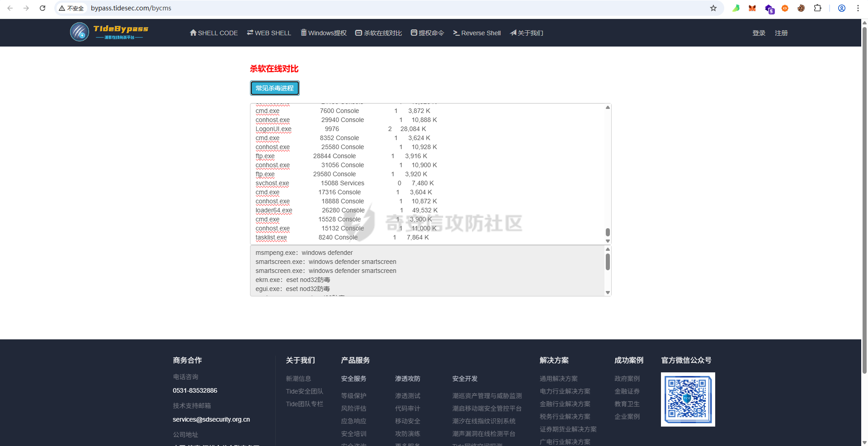Open the blue extension with badge 5
The height and width of the screenshot is (446, 868).
click(x=769, y=9)
